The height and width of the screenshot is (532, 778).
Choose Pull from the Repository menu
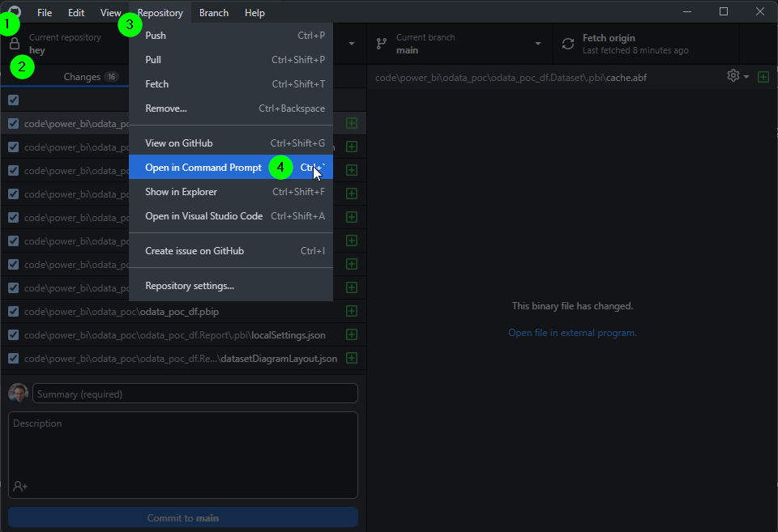(231, 59)
